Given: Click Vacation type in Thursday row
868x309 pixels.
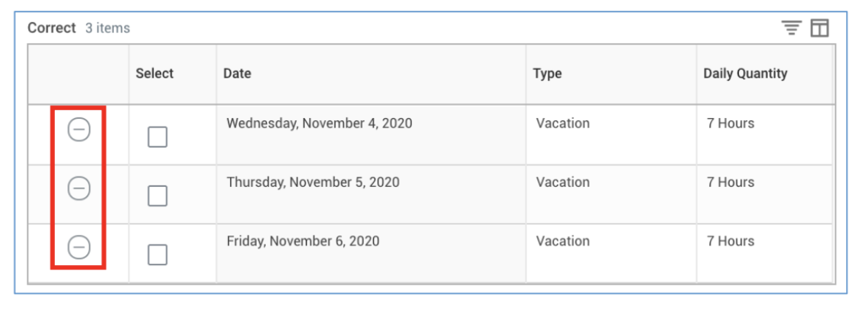Looking at the screenshot, I should tap(562, 183).
